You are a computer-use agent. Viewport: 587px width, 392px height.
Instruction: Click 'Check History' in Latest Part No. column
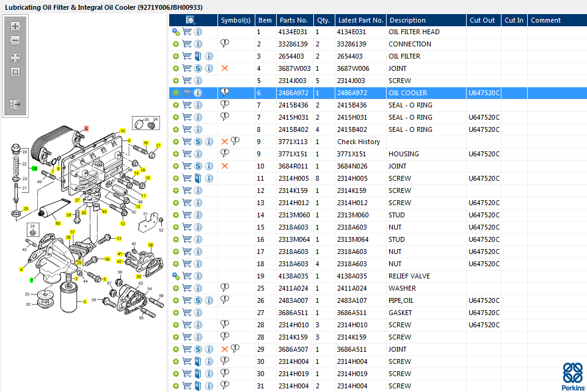coord(359,142)
